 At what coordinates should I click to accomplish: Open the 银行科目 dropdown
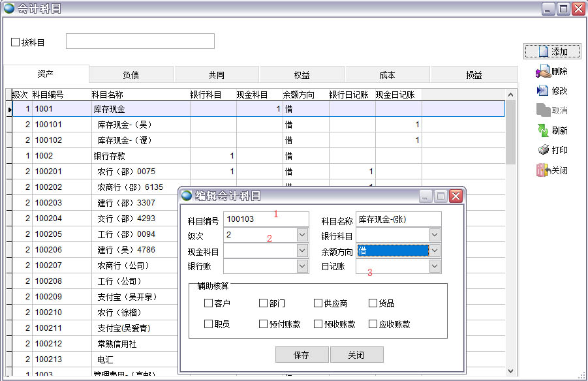pyautogui.click(x=435, y=235)
